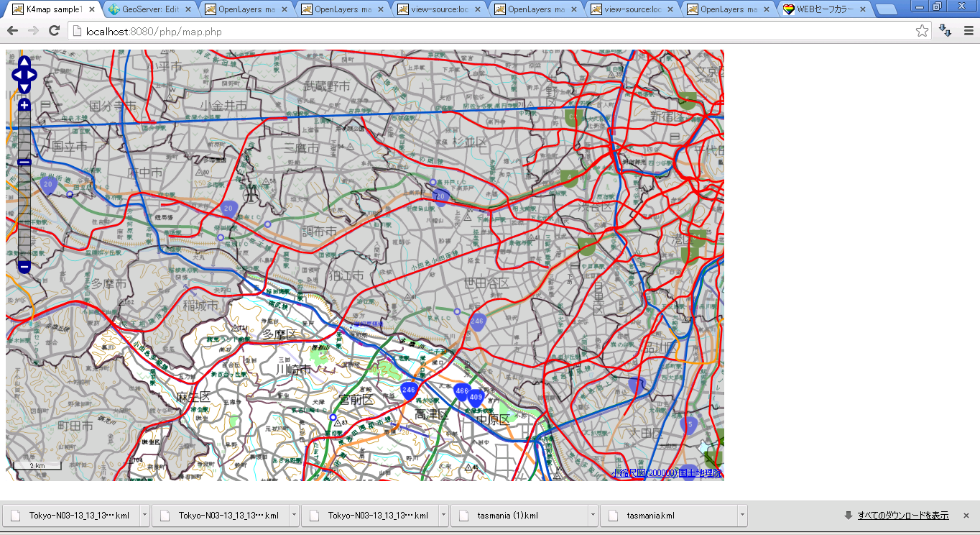The width and height of the screenshot is (980, 535).
Task: Expand options for tasmania (1).kml download
Action: click(x=593, y=516)
